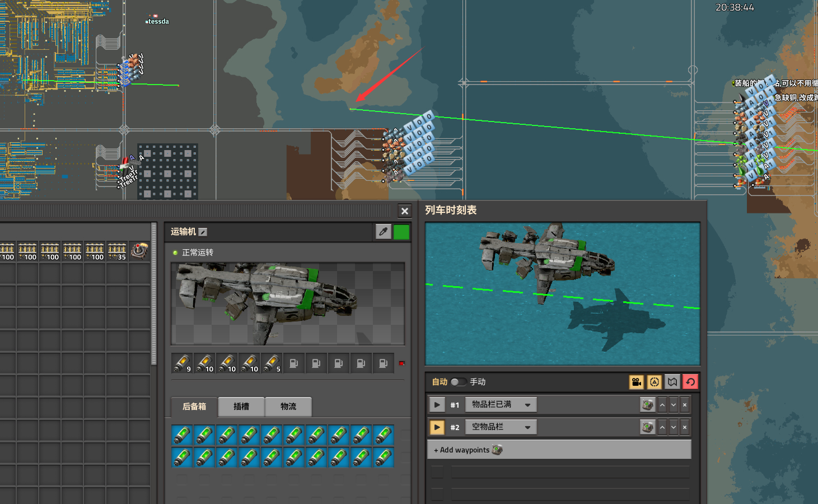The width and height of the screenshot is (818, 504).
Task: Switch to the 插槽 slots tab
Action: click(x=241, y=407)
